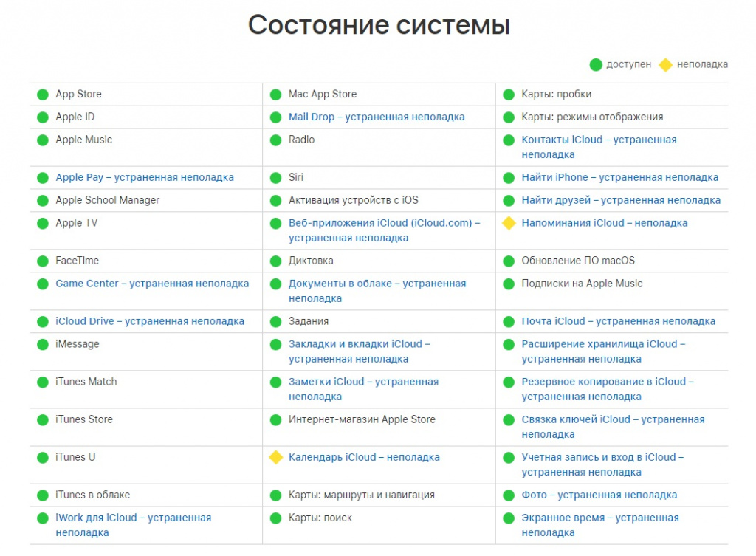Open Документы в облаке issue link
This screenshot has width=756, height=556.
pos(377,291)
